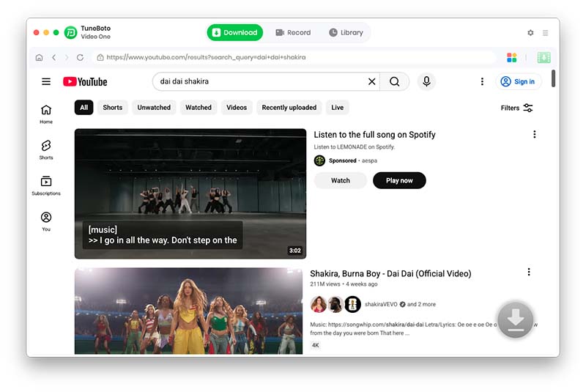Reload the current page
This screenshot has height=392, width=586.
click(80, 57)
